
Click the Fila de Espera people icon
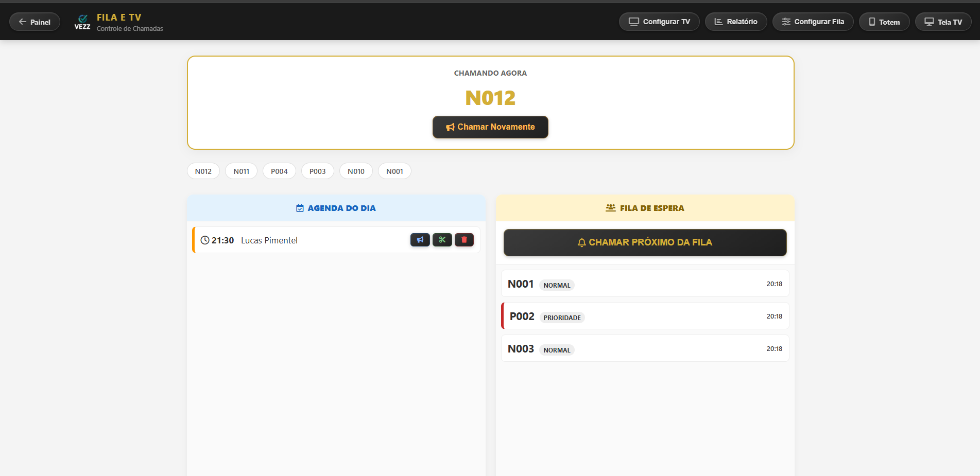610,208
